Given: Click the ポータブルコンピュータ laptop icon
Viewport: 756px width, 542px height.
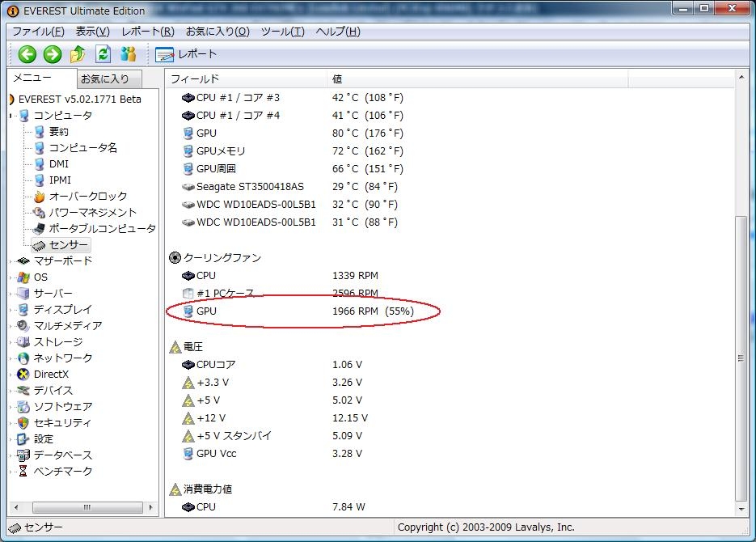Looking at the screenshot, I should click(x=39, y=229).
